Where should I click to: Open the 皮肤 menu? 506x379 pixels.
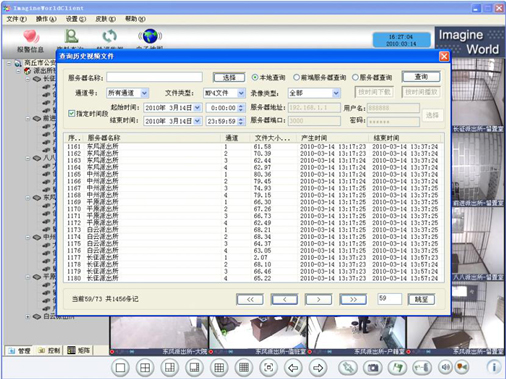[105, 19]
